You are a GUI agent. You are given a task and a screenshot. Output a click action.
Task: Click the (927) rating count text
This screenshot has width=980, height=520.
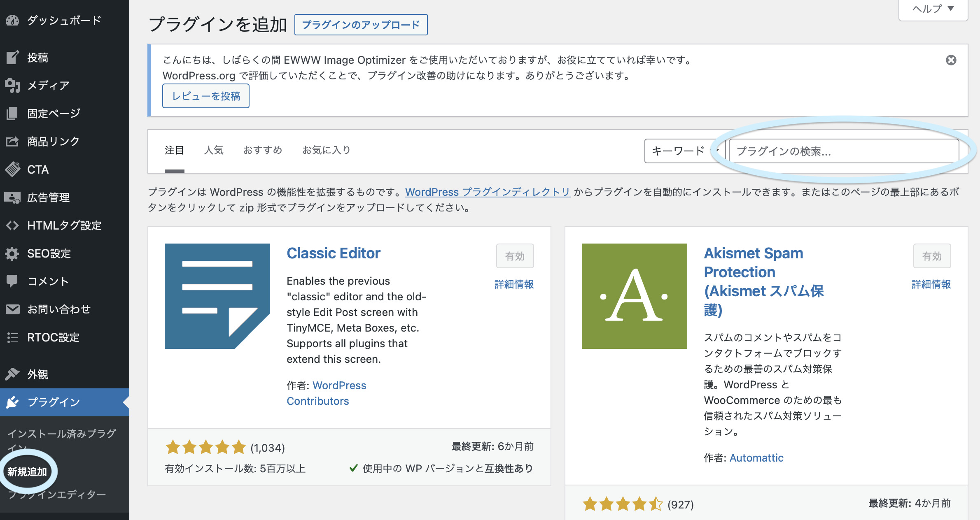681,504
